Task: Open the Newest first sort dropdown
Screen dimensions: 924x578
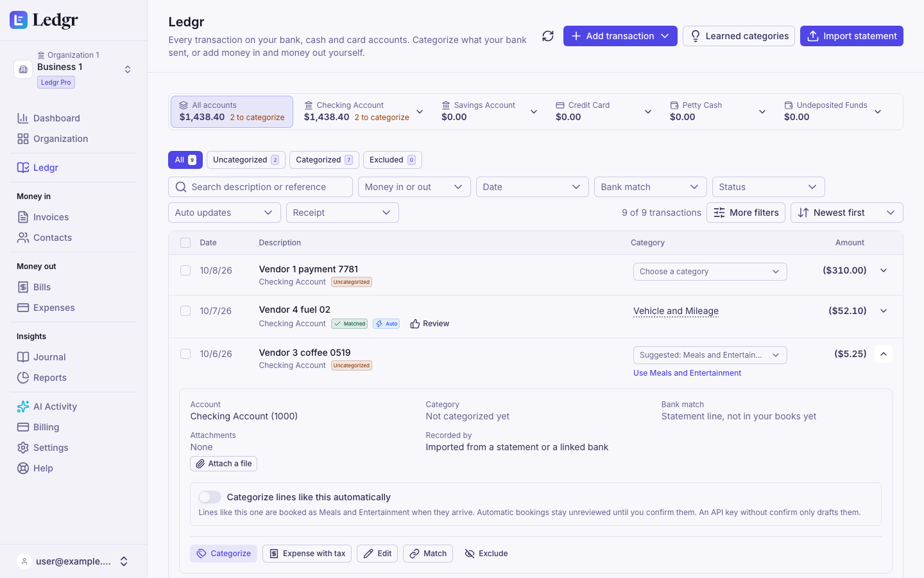Action: tap(847, 213)
